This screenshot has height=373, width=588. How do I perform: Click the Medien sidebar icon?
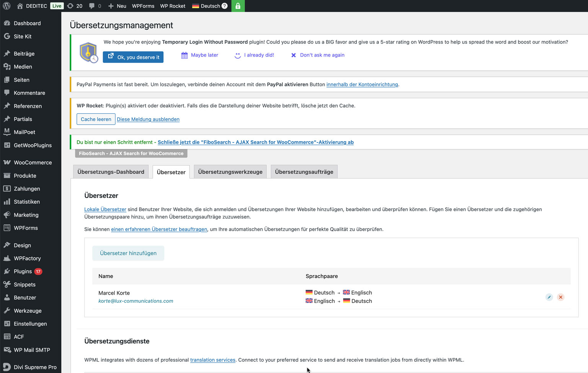pos(7,67)
